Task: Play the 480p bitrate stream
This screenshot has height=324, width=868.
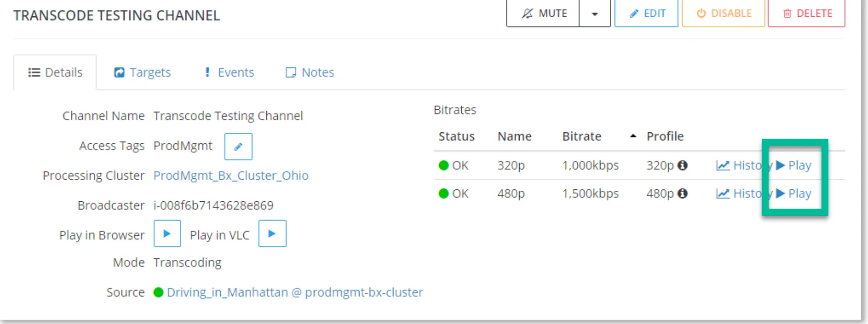Action: click(x=794, y=193)
